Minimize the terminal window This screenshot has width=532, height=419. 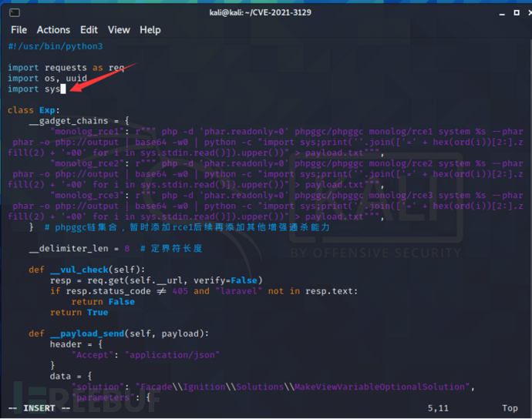click(x=502, y=13)
